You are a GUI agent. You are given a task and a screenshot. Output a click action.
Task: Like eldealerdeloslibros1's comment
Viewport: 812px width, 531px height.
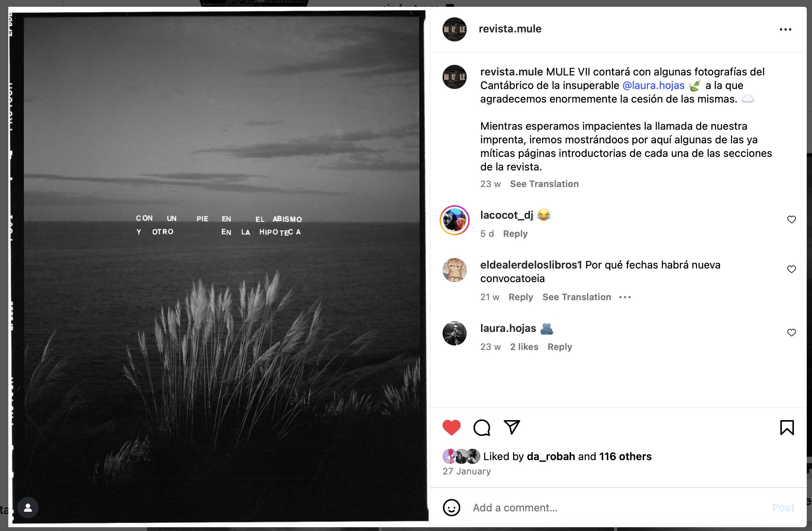[x=791, y=269]
